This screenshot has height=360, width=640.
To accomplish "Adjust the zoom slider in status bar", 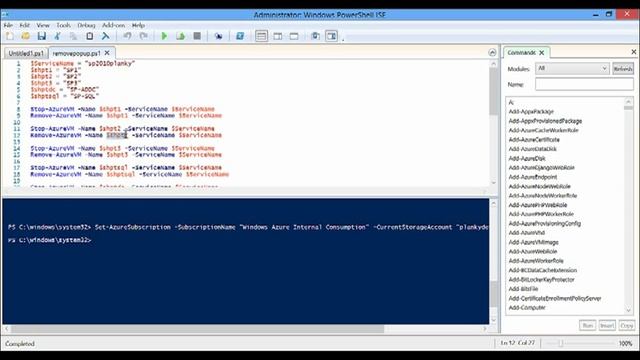I will [x=561, y=344].
